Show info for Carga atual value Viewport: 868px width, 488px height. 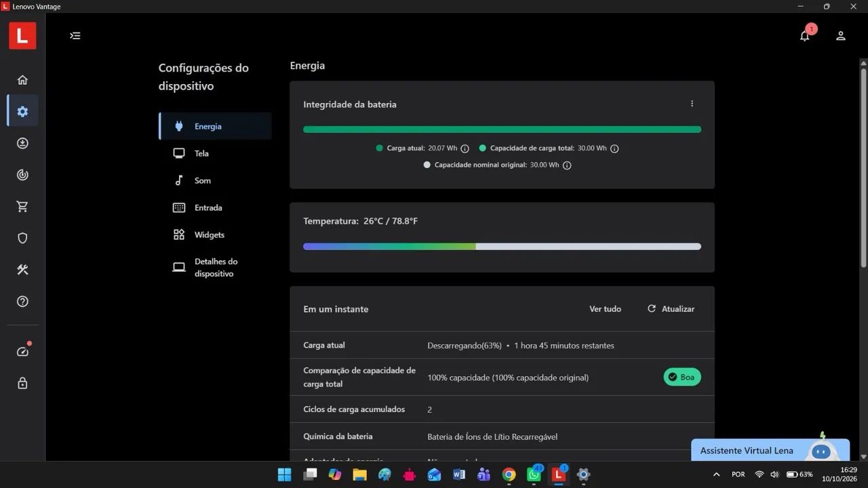pos(465,148)
